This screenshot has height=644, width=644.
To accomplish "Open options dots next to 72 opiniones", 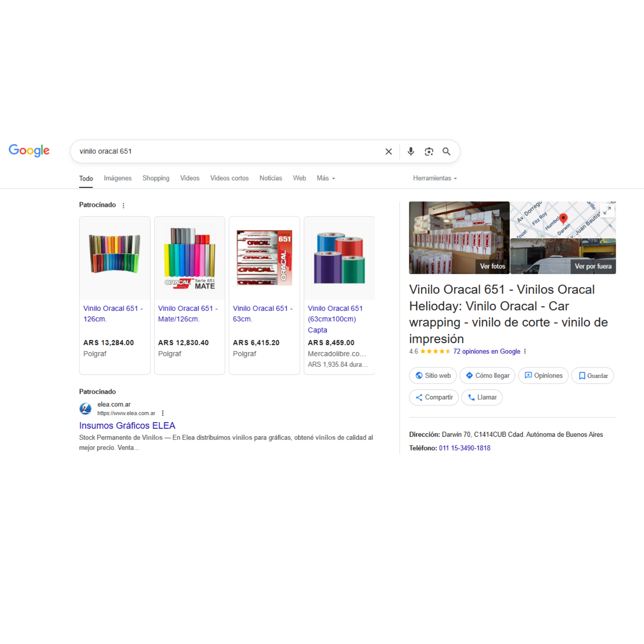I will point(525,351).
